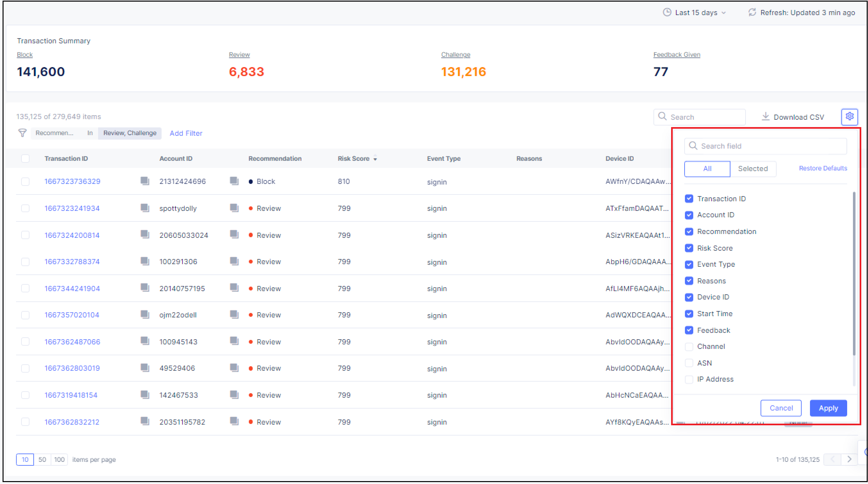Click the Restore Defaults link
The image size is (868, 484).
[823, 168]
